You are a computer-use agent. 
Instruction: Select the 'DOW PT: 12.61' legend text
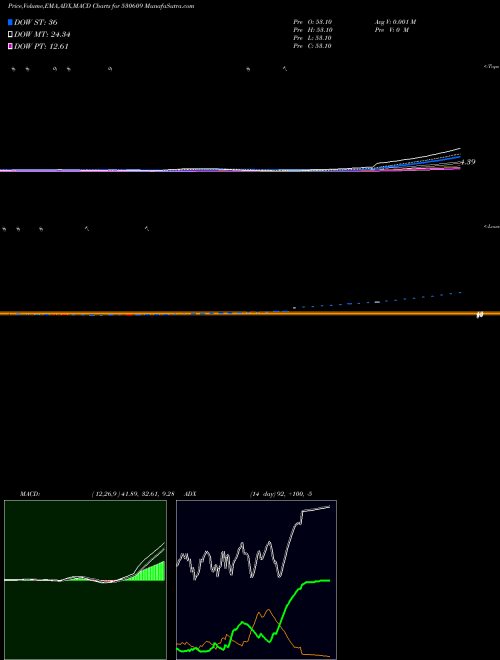pyautogui.click(x=41, y=46)
